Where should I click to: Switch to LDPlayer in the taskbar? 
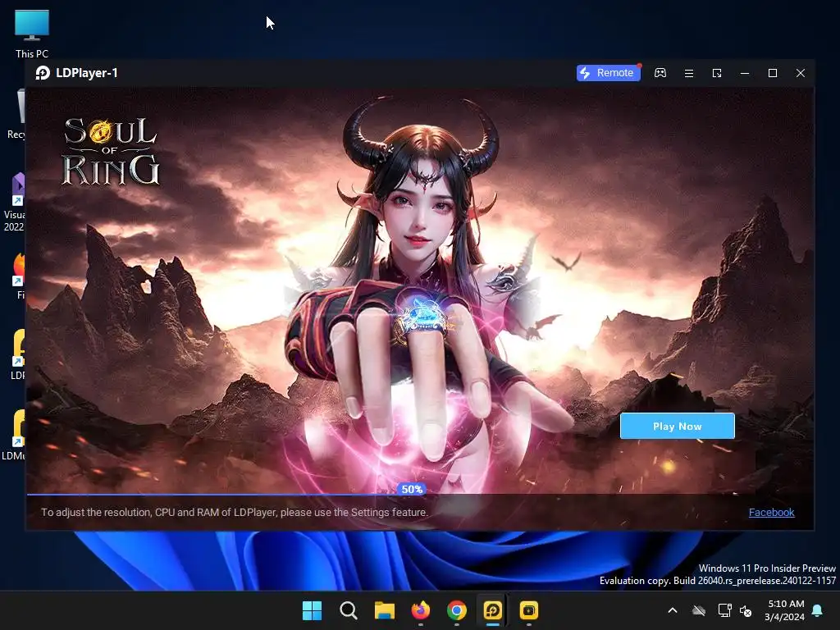pyautogui.click(x=493, y=610)
